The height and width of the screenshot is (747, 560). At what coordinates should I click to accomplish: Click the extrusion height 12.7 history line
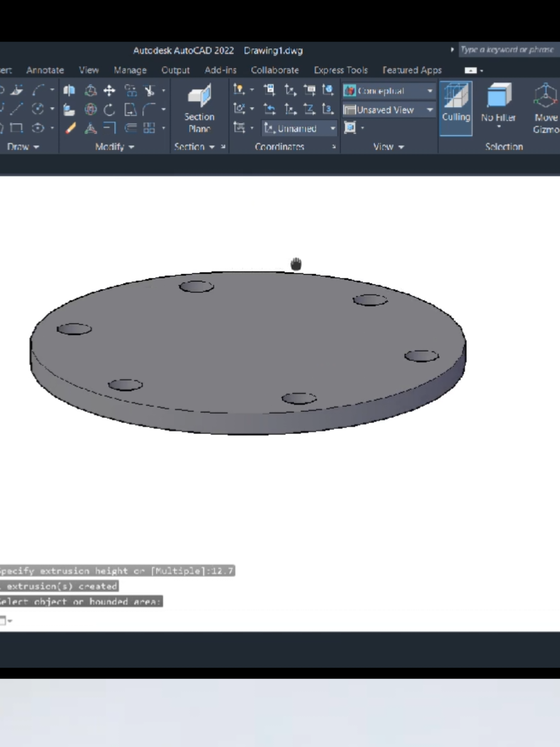117,571
